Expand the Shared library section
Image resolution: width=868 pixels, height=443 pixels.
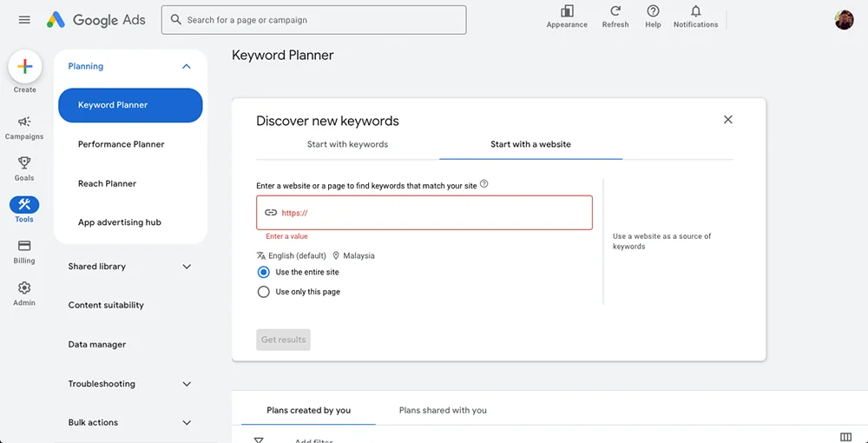click(186, 267)
